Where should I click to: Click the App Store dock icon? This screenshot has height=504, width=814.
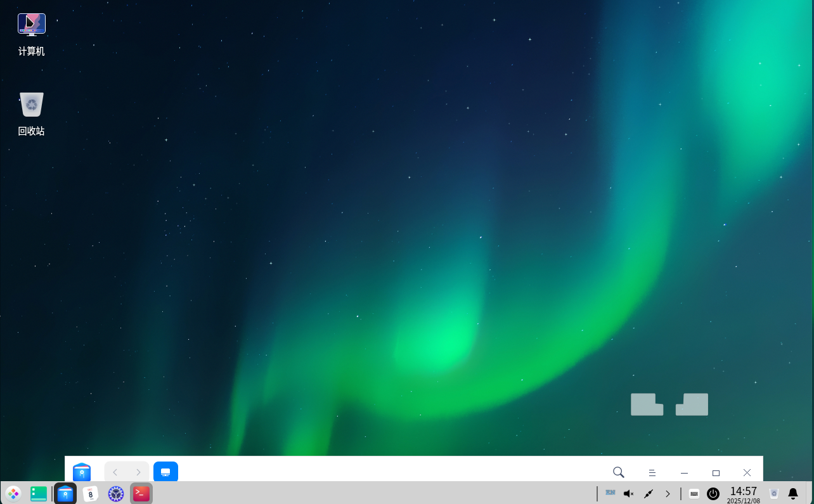pos(65,493)
